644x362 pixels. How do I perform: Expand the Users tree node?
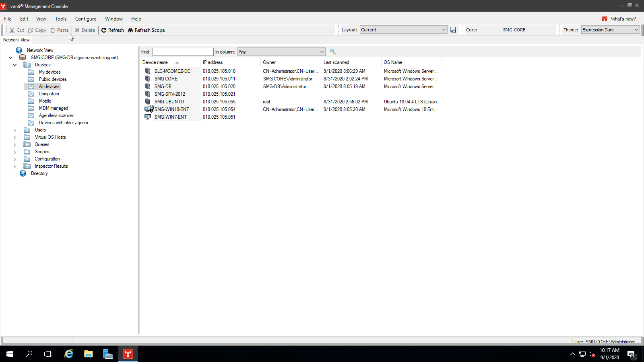(14, 130)
